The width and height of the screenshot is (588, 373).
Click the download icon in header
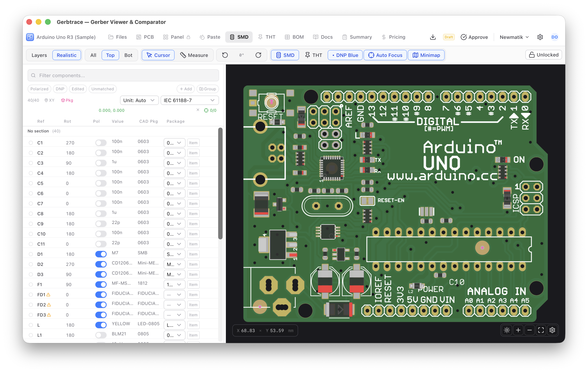point(433,37)
